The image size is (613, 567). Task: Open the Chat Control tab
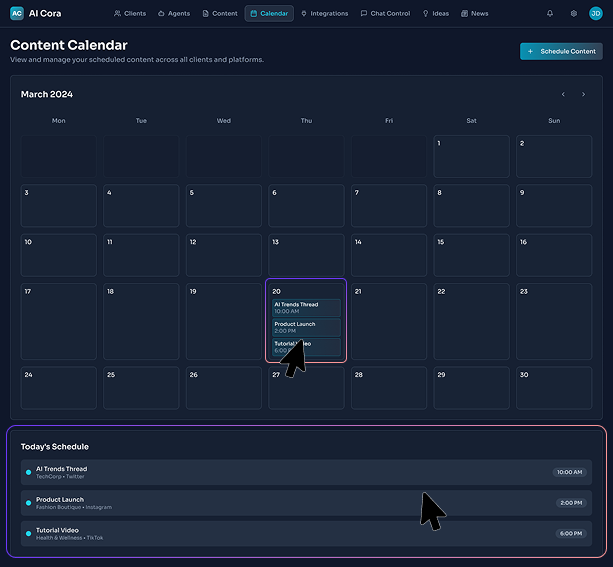click(385, 13)
